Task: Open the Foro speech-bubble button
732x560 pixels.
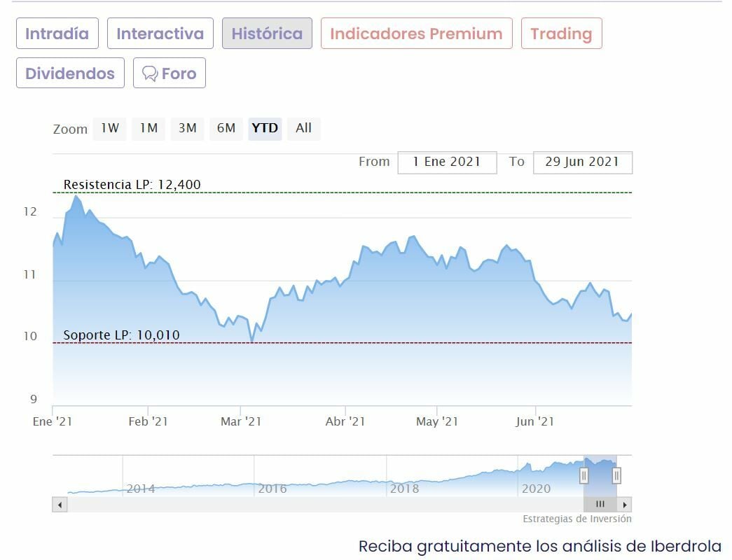Action: point(170,73)
